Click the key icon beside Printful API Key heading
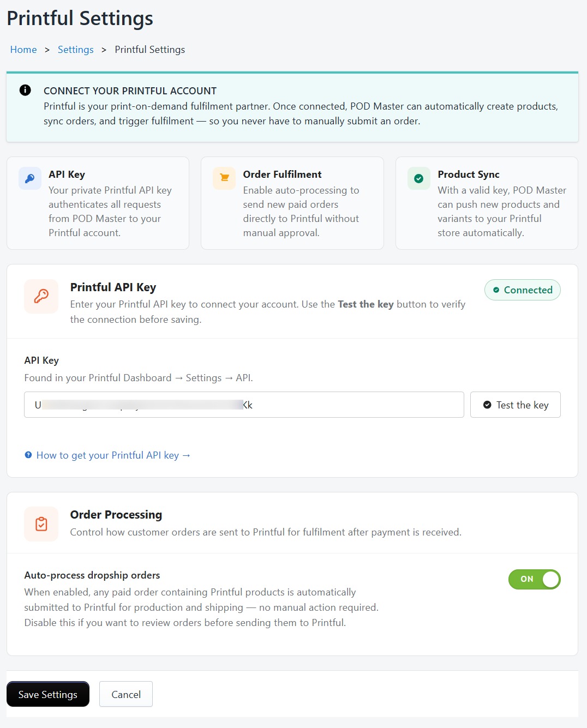 (41, 296)
